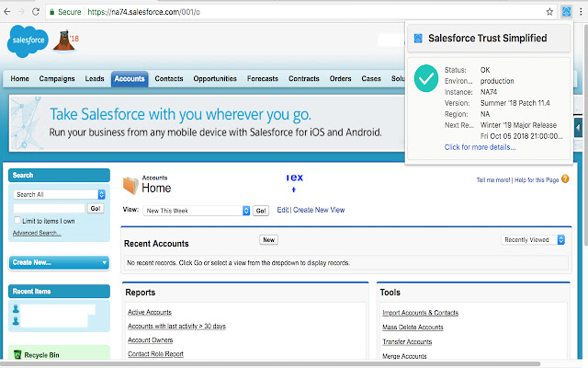
Task: Open the Account Owners report
Action: coord(150,339)
